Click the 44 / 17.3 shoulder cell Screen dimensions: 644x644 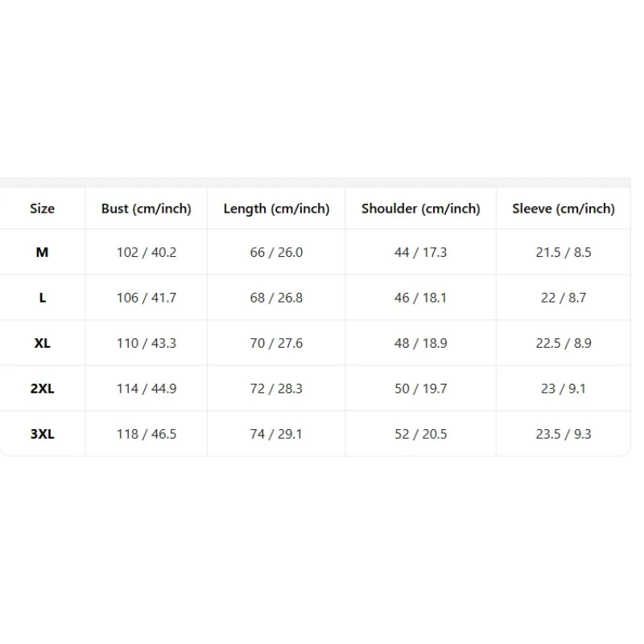tap(420, 252)
